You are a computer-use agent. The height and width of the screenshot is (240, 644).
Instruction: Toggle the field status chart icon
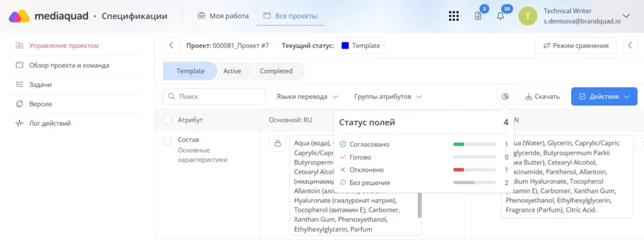(x=505, y=97)
